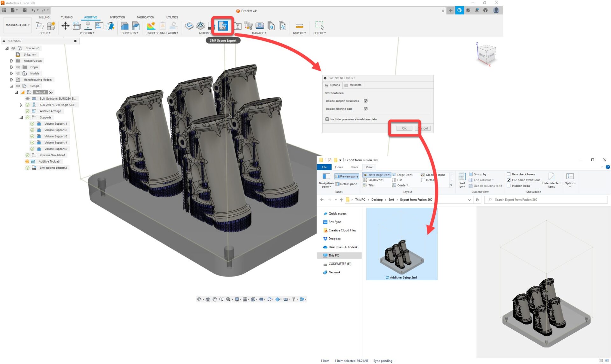
Task: Enable Include process simulation data
Action: coord(327,119)
